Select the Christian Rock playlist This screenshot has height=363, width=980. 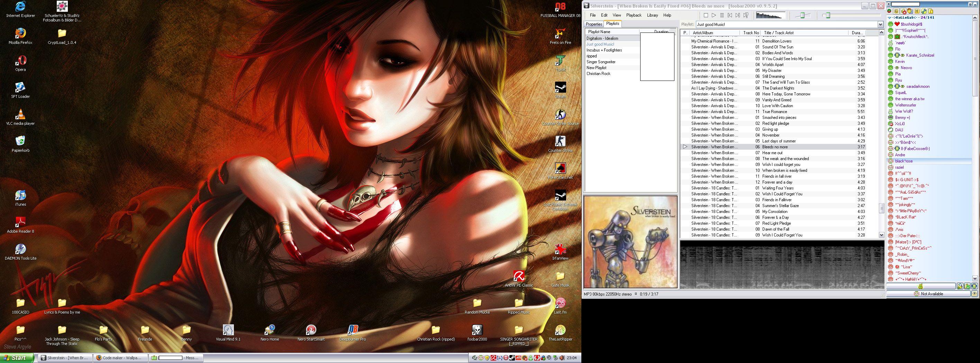(x=598, y=74)
